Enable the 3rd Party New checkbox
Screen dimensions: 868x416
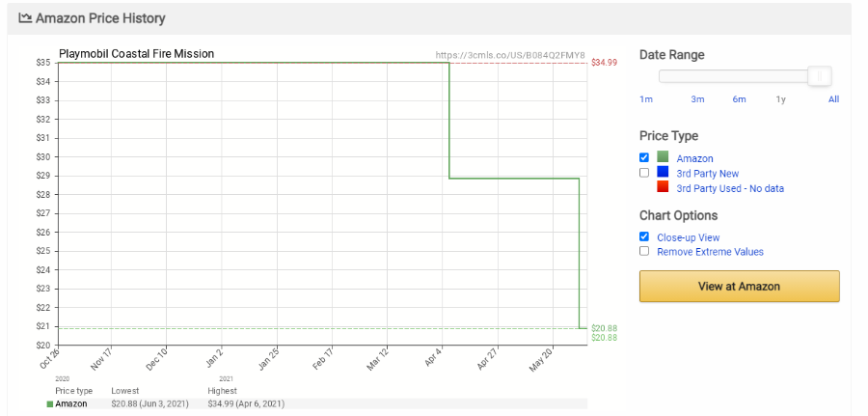pyautogui.click(x=644, y=172)
